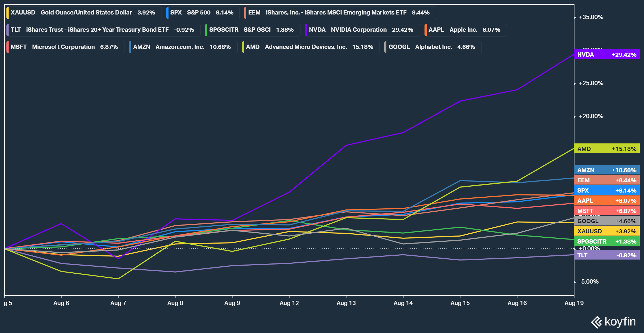Click the purple NVDA +29.42% price tag

(x=607, y=55)
